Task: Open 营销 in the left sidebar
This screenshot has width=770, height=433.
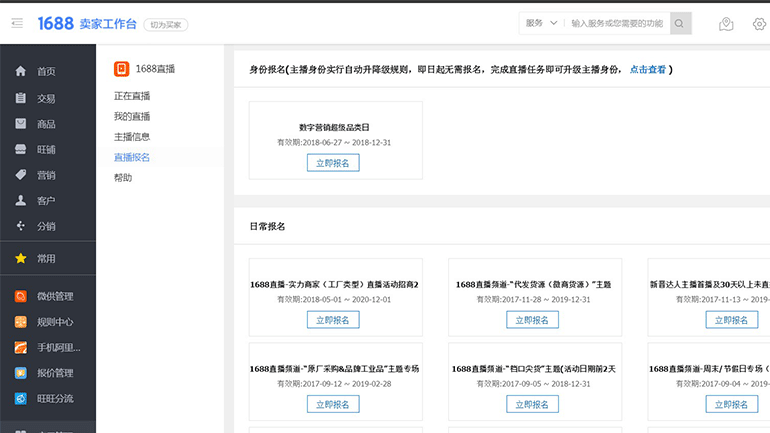Action: coord(46,175)
